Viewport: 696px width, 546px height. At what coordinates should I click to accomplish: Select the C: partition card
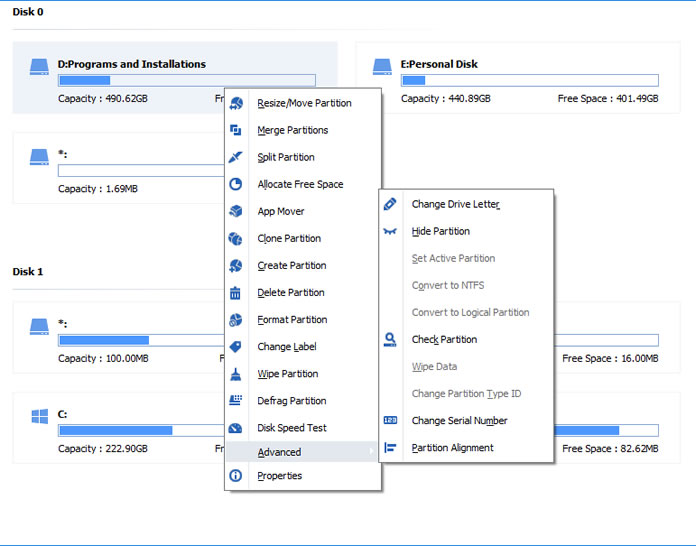tap(119, 428)
